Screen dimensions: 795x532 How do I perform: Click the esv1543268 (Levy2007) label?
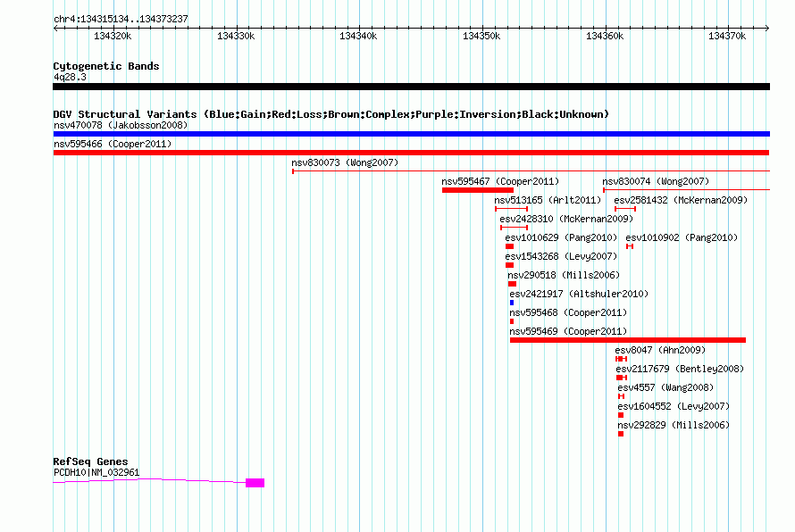pos(561,256)
